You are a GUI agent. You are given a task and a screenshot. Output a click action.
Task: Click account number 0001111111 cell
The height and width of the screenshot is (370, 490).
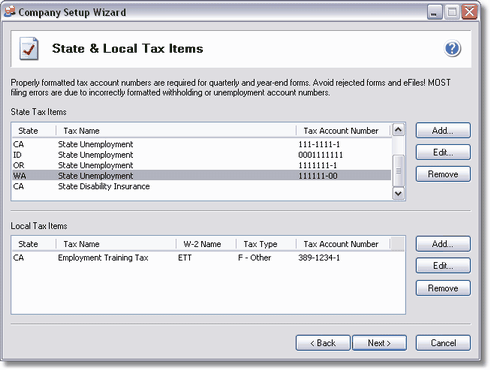[x=320, y=155]
